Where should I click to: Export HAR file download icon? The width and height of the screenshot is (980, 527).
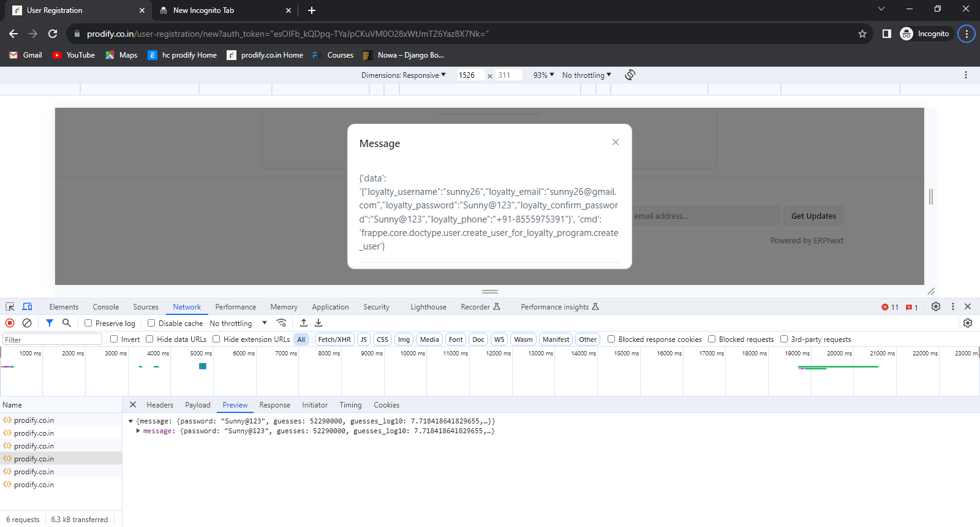tap(318, 323)
